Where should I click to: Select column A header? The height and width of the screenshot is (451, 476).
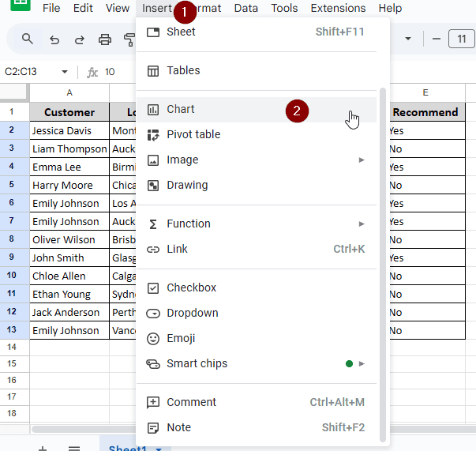(69, 93)
